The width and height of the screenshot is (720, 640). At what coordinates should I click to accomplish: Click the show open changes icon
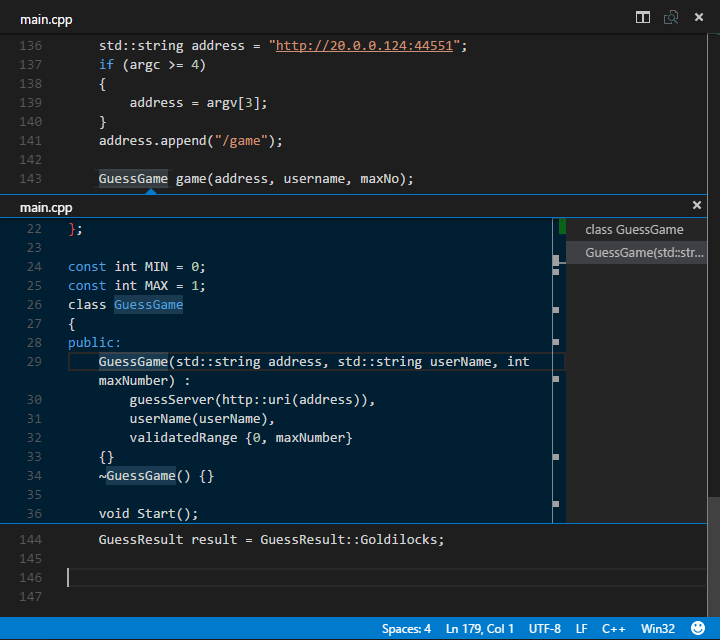pos(671,18)
